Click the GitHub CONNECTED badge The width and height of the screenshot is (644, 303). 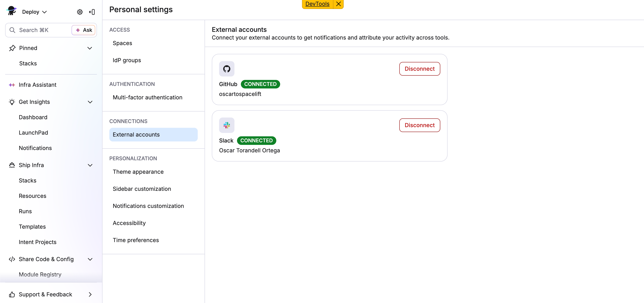[260, 84]
